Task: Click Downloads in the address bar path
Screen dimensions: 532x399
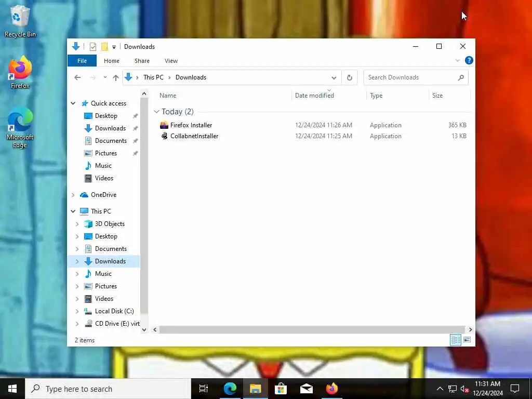Action: tap(191, 77)
